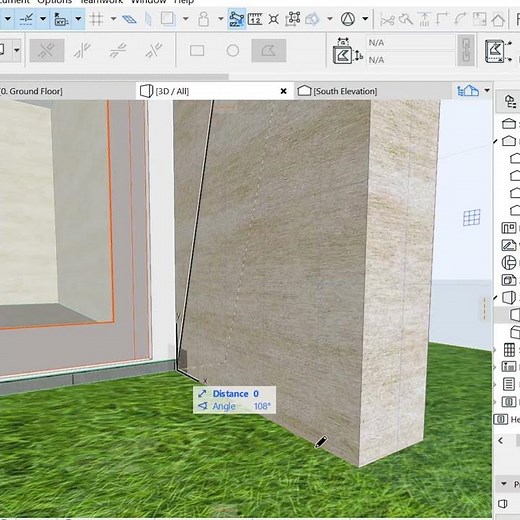
Task: Open dropdown next to guide lines icon
Action: [x=43, y=19]
